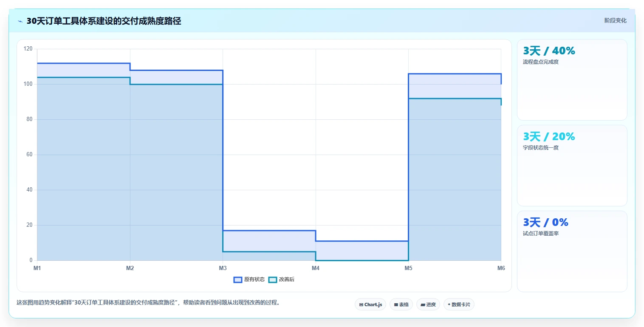Click the chart description text below the chart
The image size is (644, 327).
point(148,303)
